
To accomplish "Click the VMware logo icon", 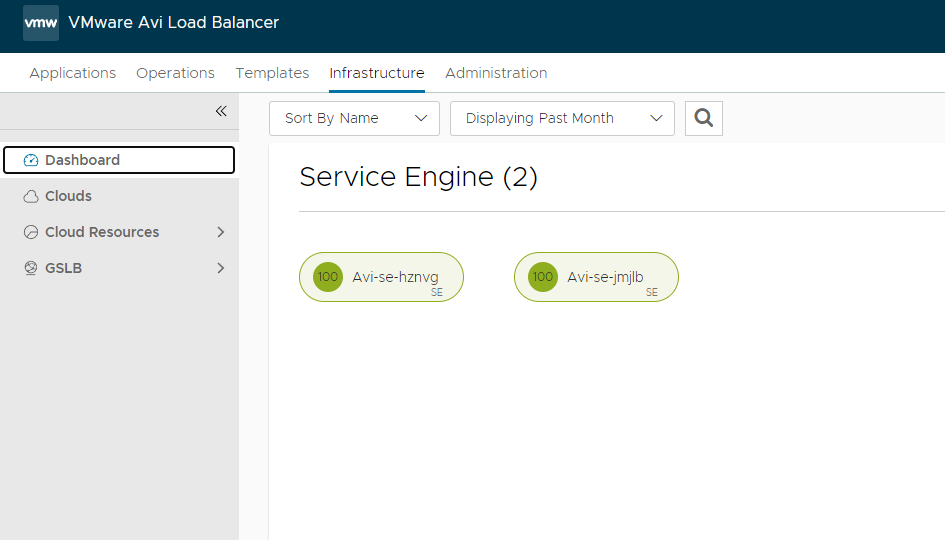I will (x=41, y=23).
